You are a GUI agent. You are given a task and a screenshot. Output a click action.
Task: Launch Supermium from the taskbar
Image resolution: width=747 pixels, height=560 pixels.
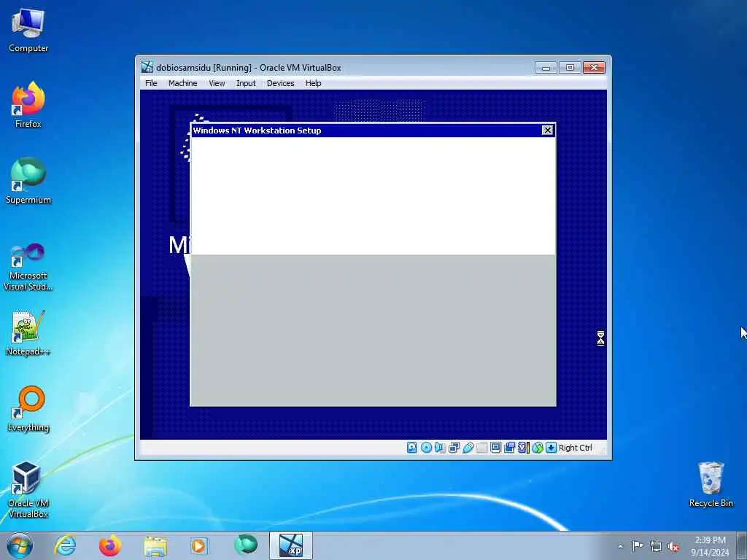(x=245, y=545)
